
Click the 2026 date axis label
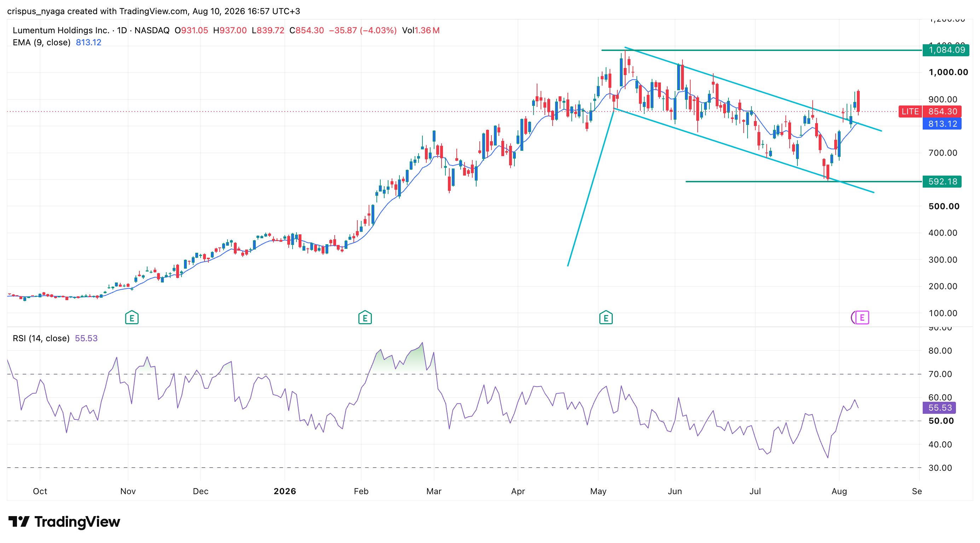(284, 491)
